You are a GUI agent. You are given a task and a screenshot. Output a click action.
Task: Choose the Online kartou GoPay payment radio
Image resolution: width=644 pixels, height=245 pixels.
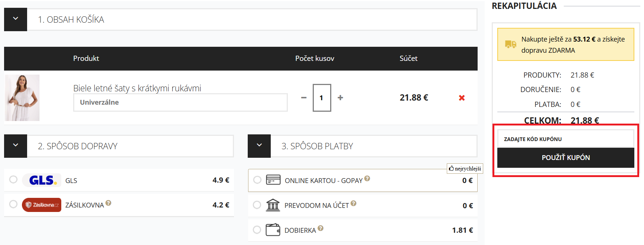click(257, 180)
